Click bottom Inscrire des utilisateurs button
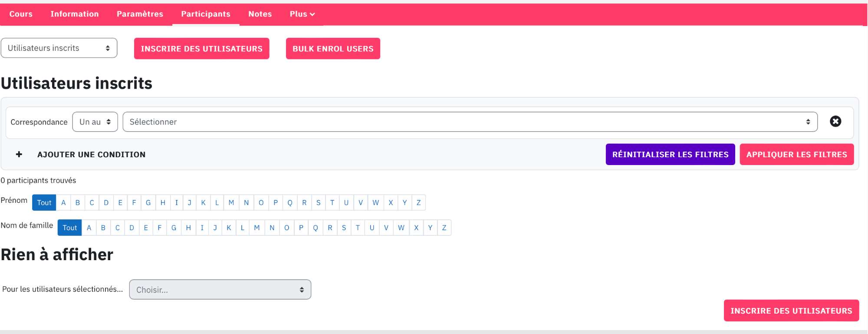Image resolution: width=868 pixels, height=334 pixels. coord(791,311)
